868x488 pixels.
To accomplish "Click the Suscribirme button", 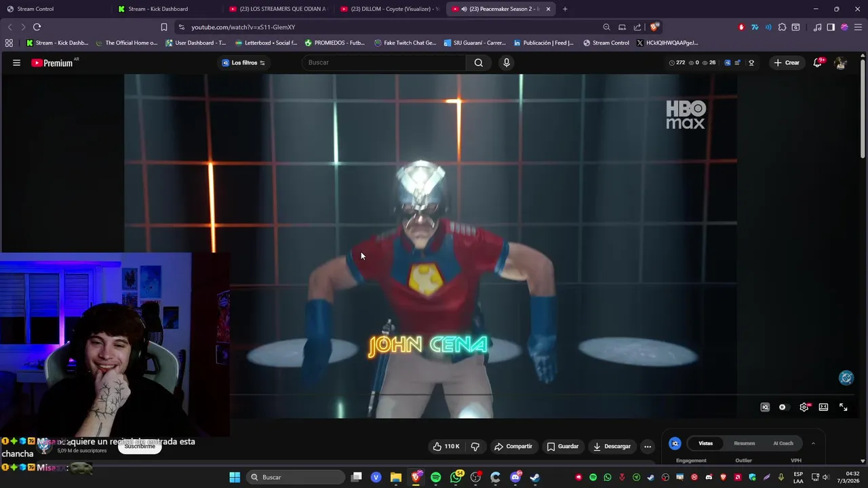I will pos(140,446).
